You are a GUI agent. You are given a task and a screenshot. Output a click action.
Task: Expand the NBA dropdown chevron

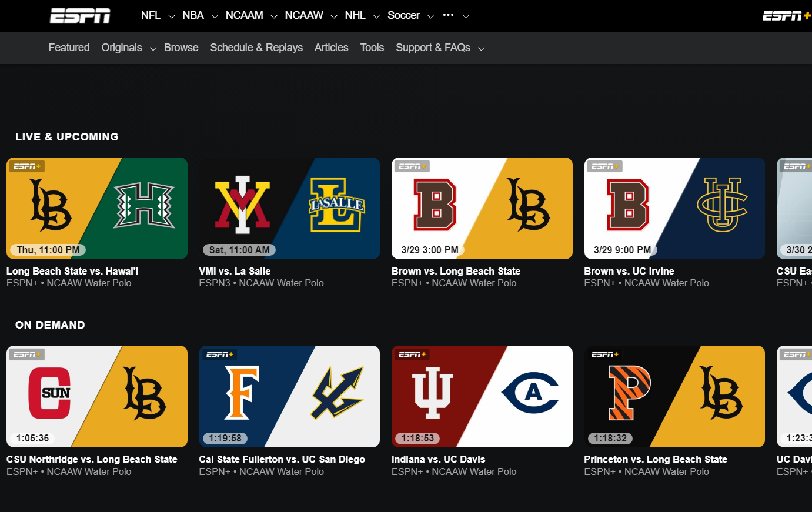pos(215,16)
